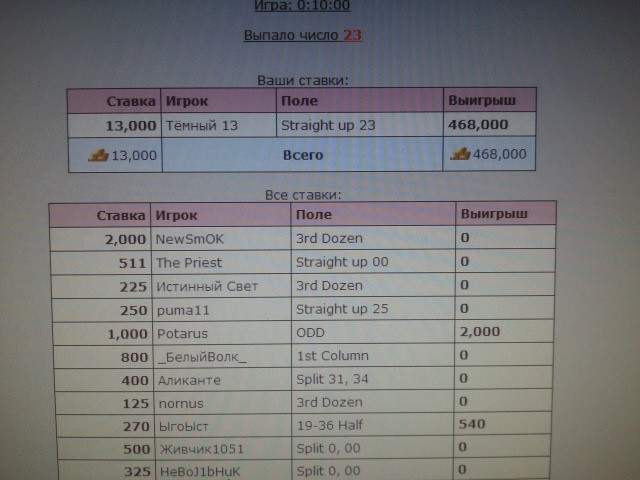This screenshot has height=480, width=640.
Task: Click player name Истинный Свет
Action: click(x=207, y=287)
